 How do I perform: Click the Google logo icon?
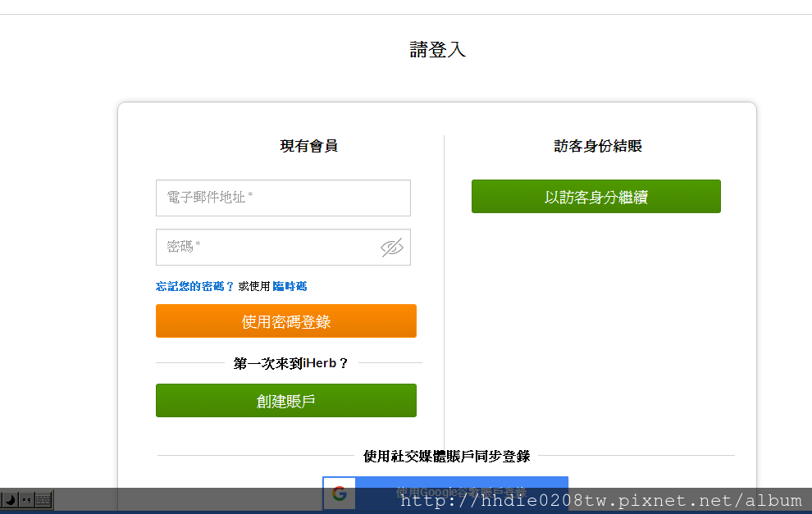pyautogui.click(x=340, y=494)
